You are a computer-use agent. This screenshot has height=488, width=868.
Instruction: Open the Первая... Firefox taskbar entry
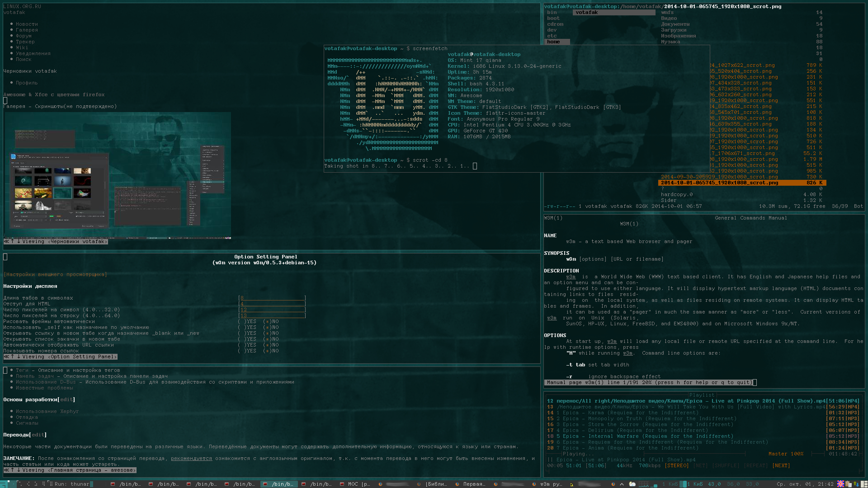point(470,484)
